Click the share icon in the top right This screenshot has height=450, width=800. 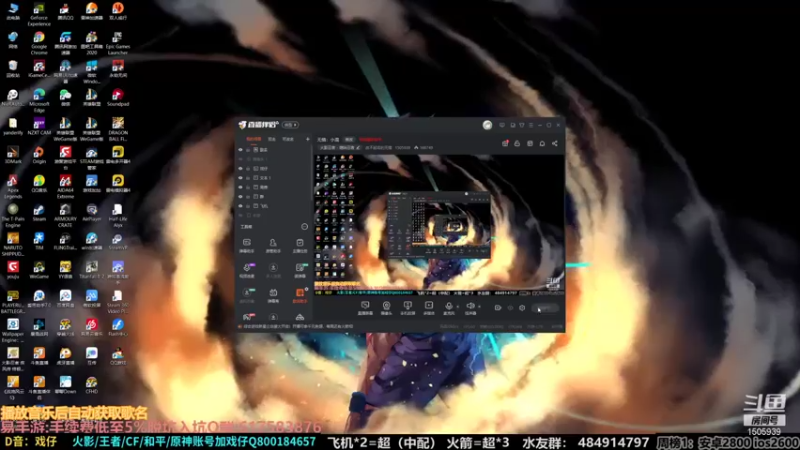[555, 143]
